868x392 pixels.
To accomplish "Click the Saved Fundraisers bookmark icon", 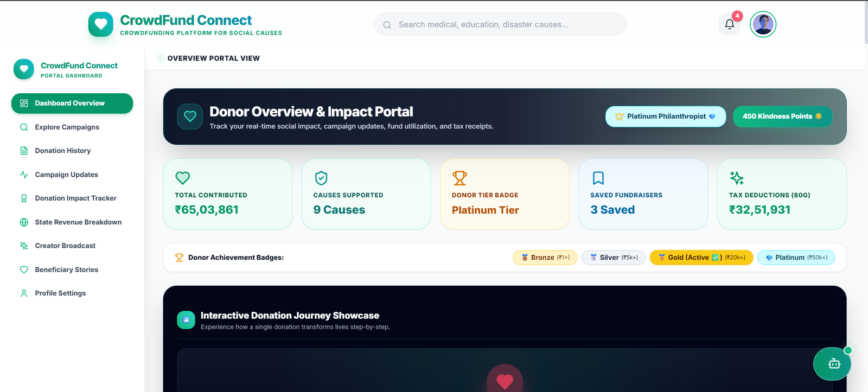I will tap(598, 178).
